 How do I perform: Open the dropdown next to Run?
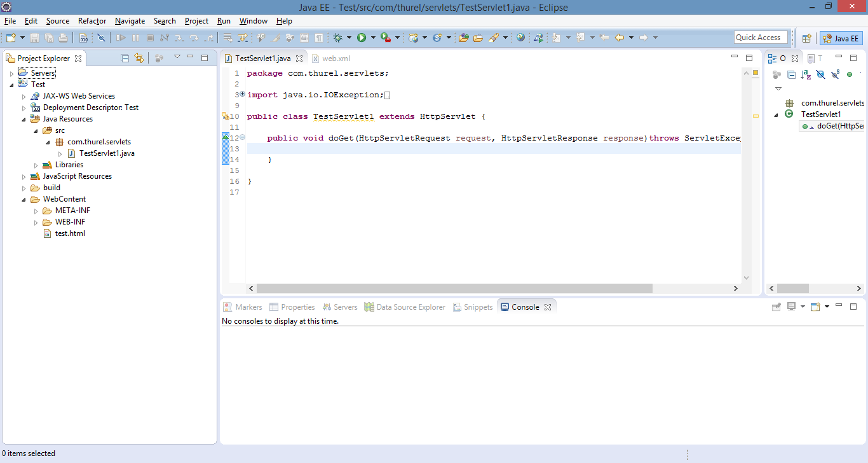click(373, 38)
